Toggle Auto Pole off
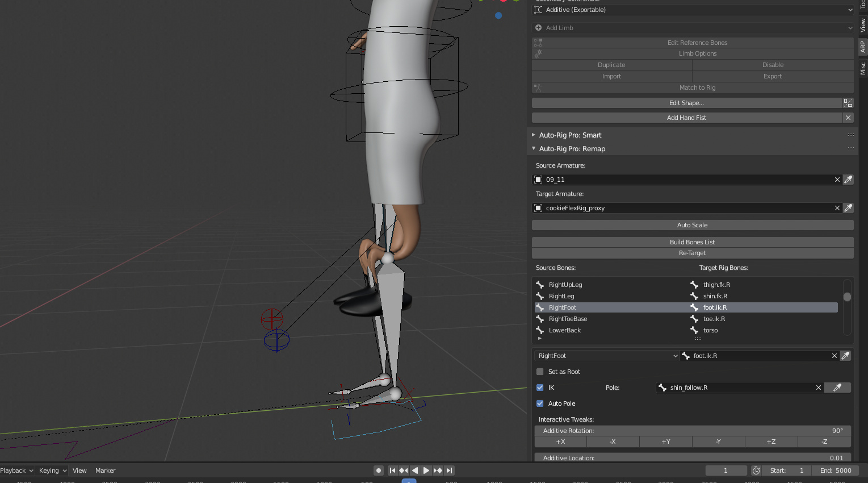The width and height of the screenshot is (868, 483). click(539, 403)
